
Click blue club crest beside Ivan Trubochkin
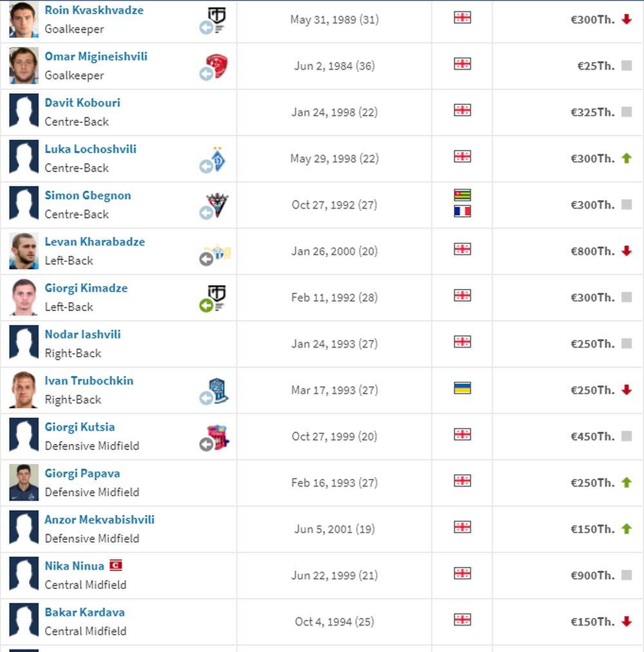(218, 390)
